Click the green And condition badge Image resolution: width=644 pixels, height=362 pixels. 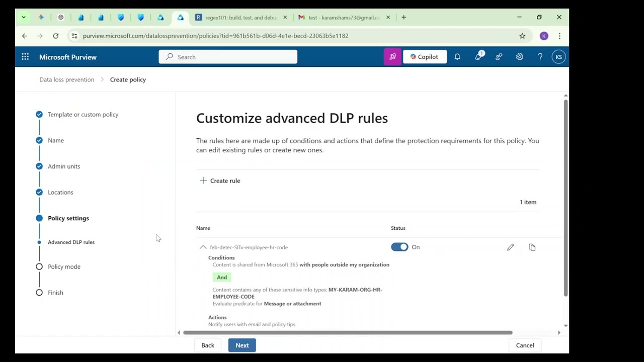point(222,277)
